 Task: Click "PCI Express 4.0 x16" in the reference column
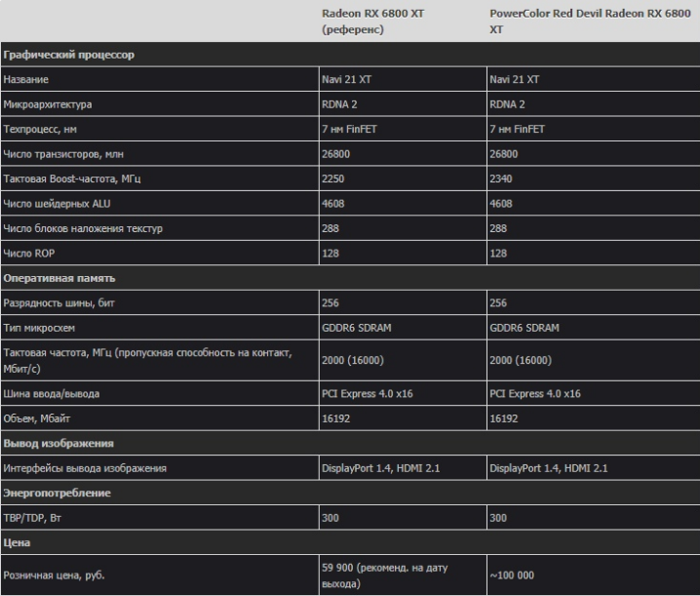click(x=368, y=394)
